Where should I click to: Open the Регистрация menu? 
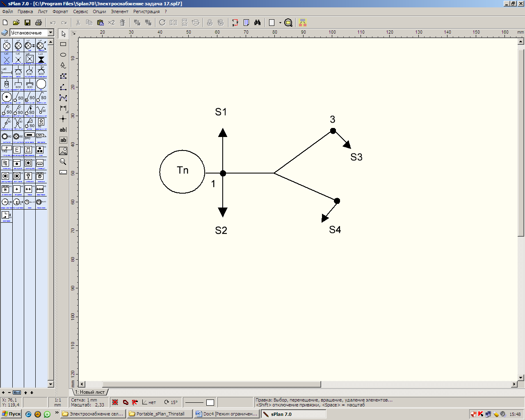click(146, 11)
